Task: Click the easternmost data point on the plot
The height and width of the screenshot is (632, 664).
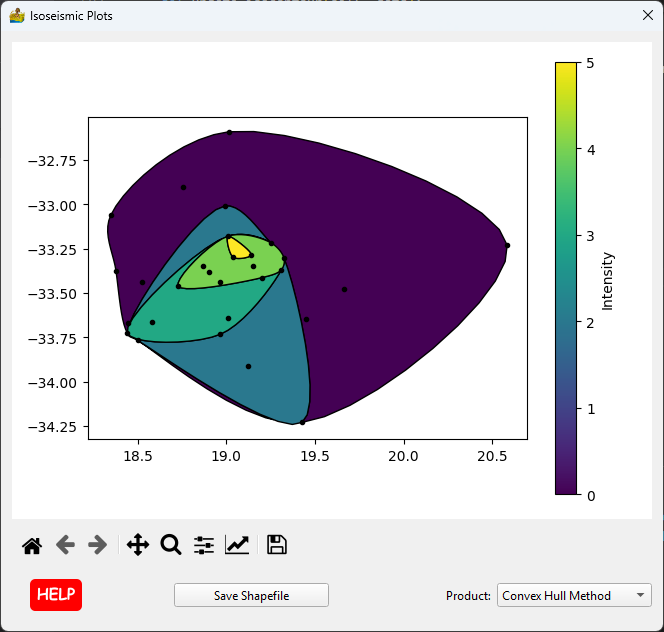Action: (x=507, y=245)
